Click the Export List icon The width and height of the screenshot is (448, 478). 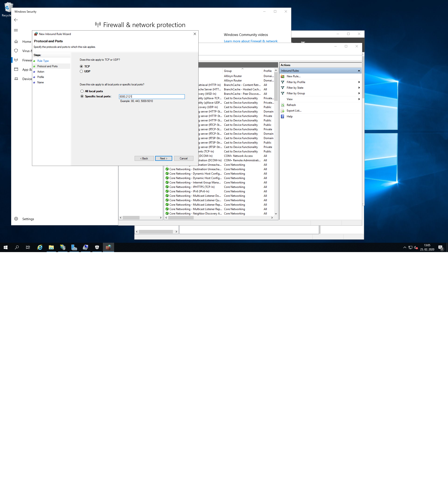pyautogui.click(x=283, y=111)
